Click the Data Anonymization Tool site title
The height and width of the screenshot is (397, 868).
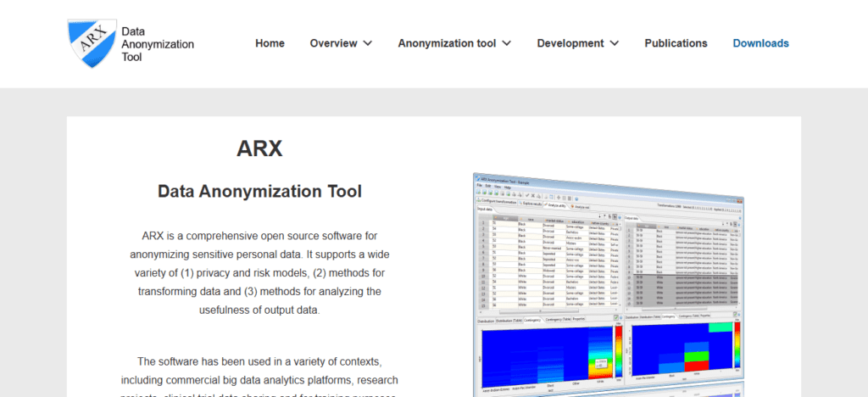tap(158, 44)
